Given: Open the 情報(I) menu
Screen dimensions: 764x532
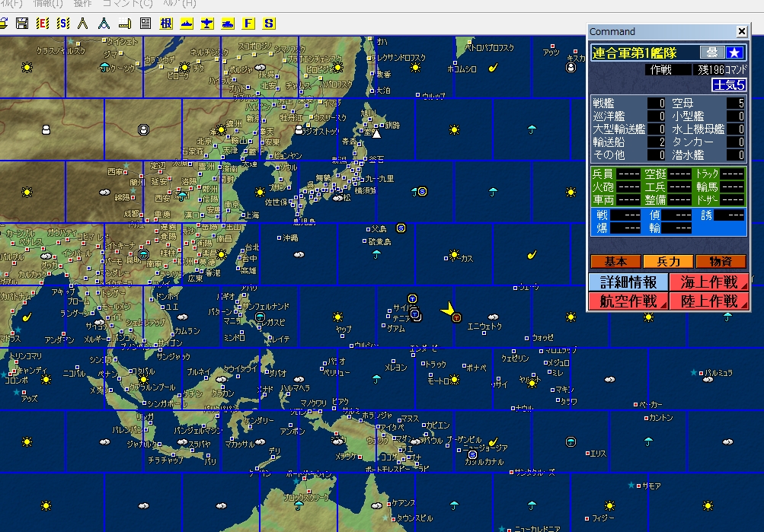Looking at the screenshot, I should coord(48,4).
